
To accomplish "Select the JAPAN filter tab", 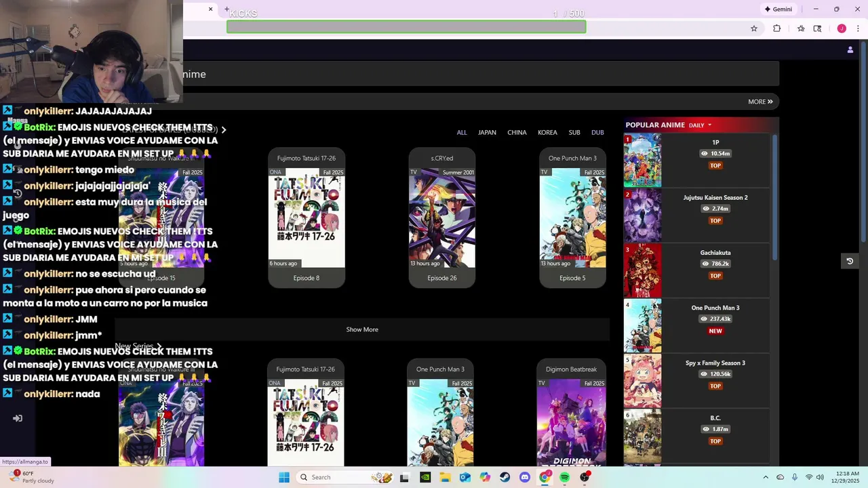I will point(487,132).
